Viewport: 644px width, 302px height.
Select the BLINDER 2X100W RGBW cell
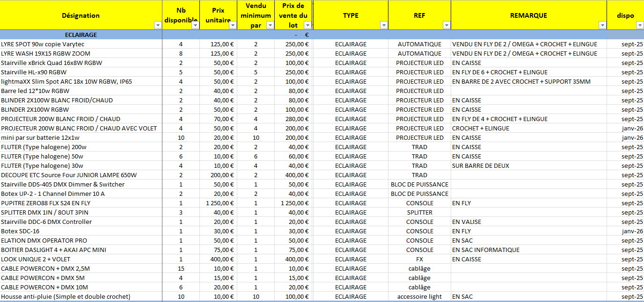pyautogui.click(x=81, y=109)
